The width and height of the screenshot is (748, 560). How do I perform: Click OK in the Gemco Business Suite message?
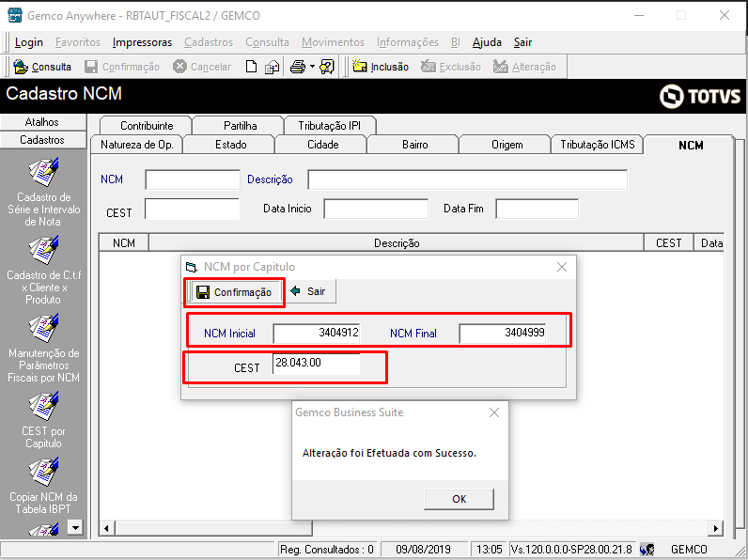pyautogui.click(x=459, y=499)
